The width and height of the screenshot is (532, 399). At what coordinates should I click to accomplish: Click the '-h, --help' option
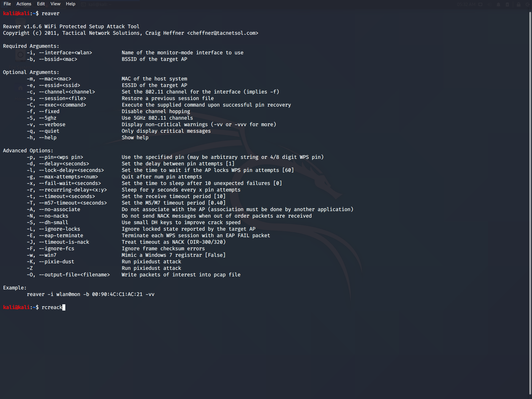[x=42, y=137]
